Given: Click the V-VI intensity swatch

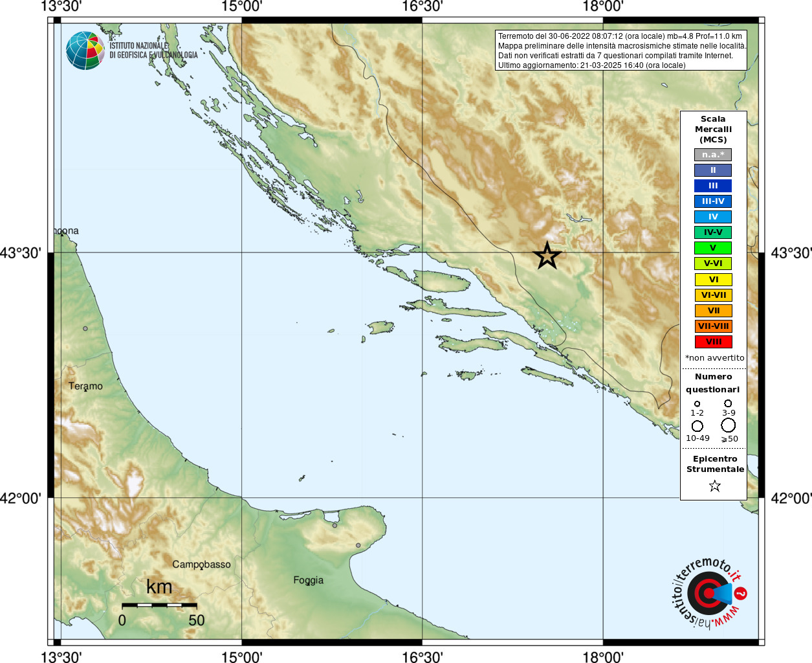Looking at the screenshot, I should pos(713,264).
